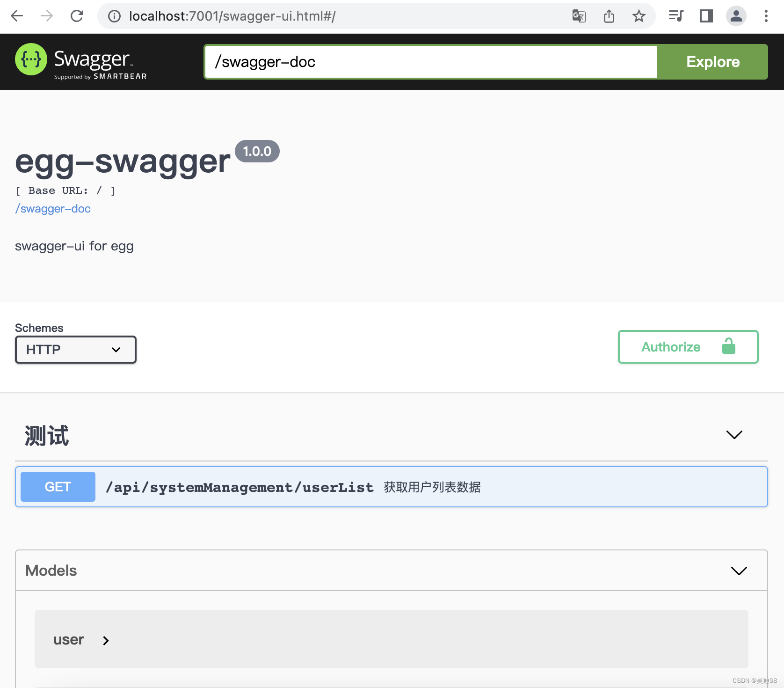The width and height of the screenshot is (784, 688).
Task: Click the 获取用户列表数据 description
Action: coord(432,487)
